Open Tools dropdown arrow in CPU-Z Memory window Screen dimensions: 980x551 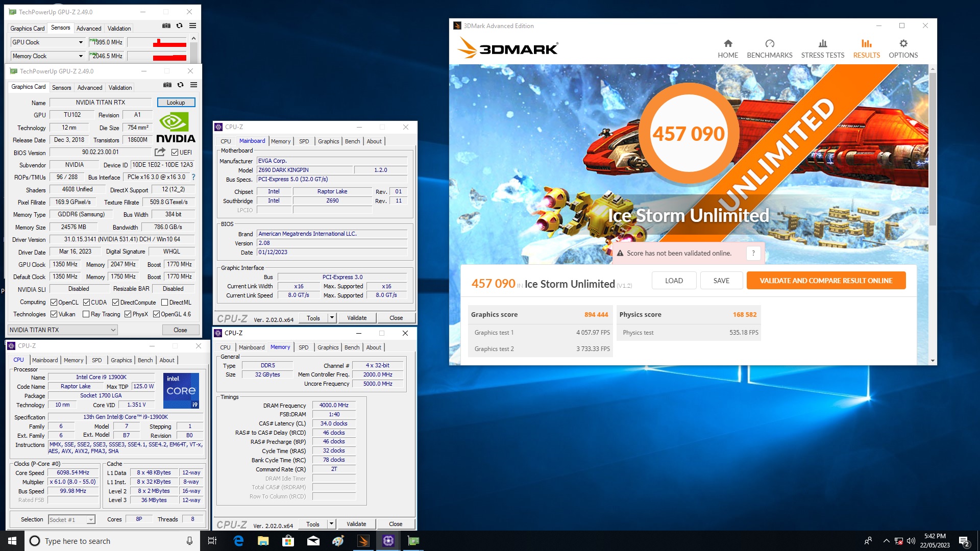331,524
